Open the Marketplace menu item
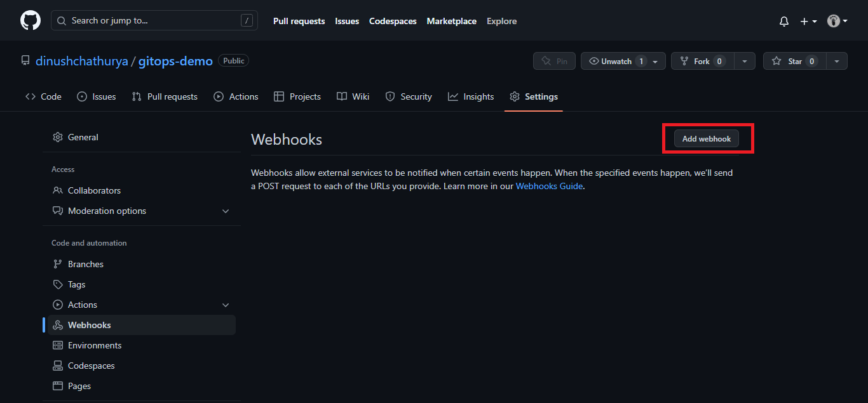The image size is (868, 403). click(451, 21)
